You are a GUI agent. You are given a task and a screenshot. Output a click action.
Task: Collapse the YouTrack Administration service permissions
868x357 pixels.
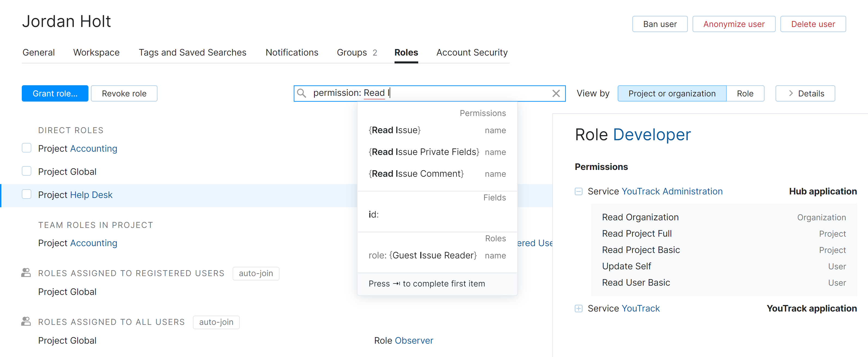[578, 191]
